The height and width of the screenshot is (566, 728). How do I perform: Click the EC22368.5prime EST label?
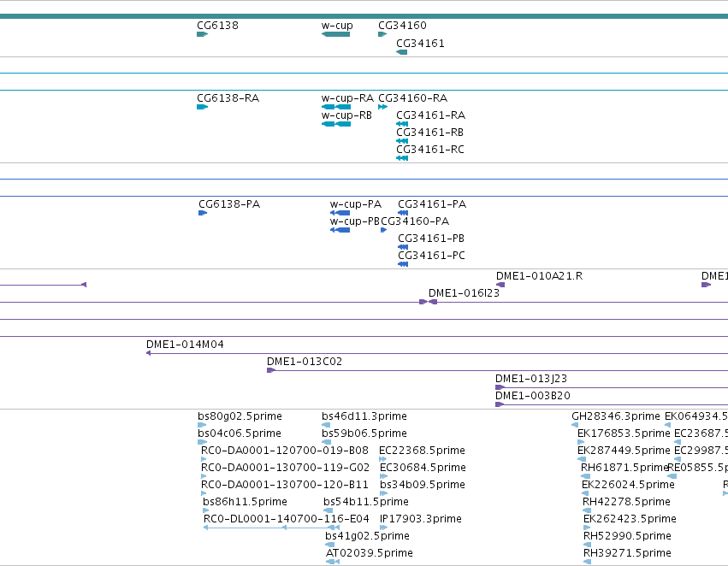[x=422, y=451]
